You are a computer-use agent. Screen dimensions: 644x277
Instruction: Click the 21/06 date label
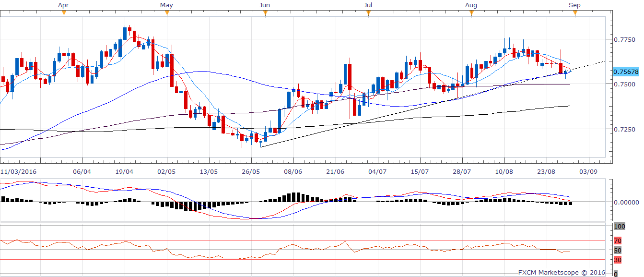pos(335,171)
